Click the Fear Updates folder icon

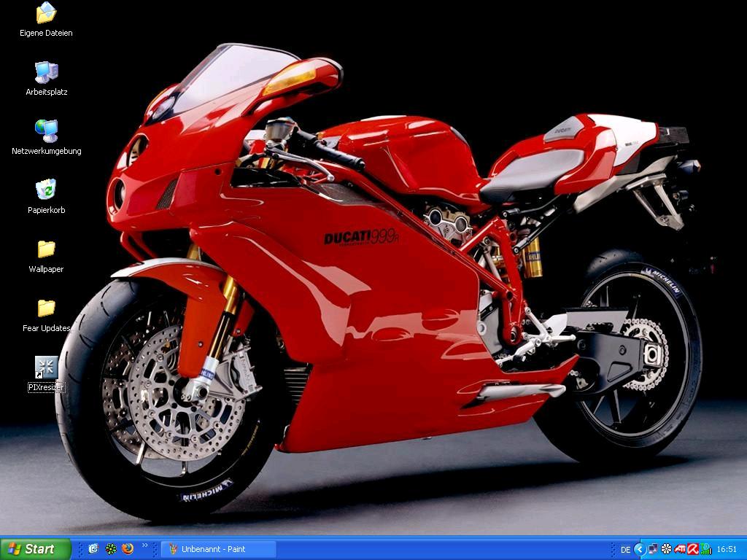[x=46, y=308]
